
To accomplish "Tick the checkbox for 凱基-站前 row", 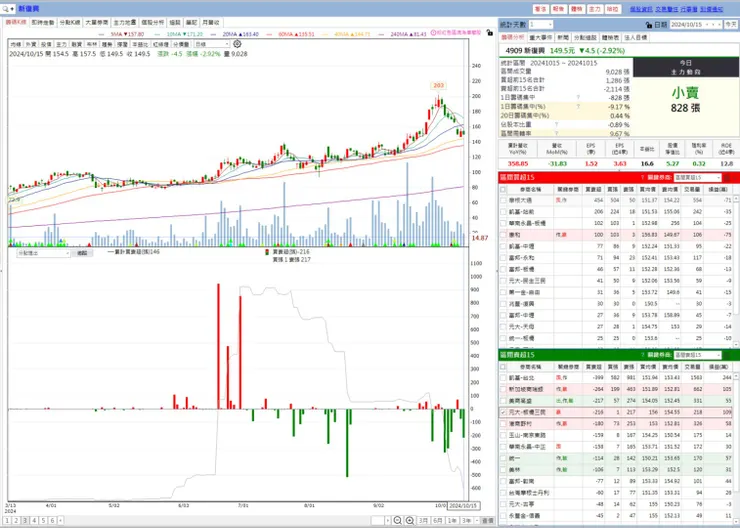I will (x=503, y=212).
